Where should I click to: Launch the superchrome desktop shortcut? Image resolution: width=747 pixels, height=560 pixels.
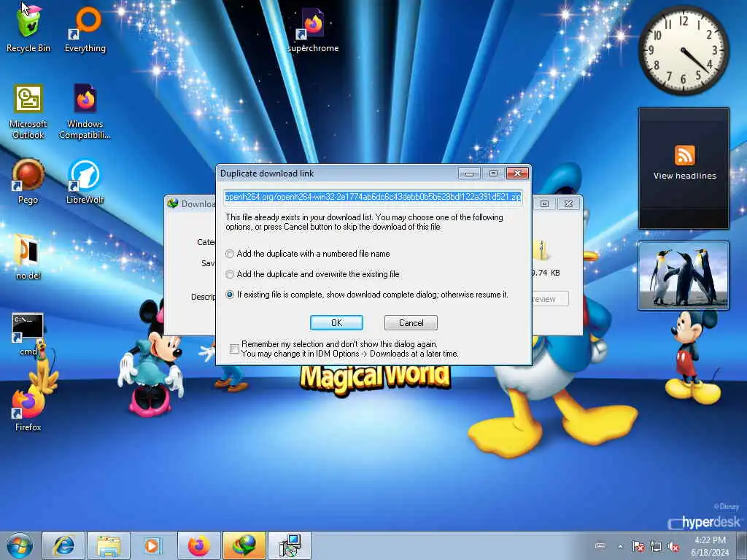[313, 29]
